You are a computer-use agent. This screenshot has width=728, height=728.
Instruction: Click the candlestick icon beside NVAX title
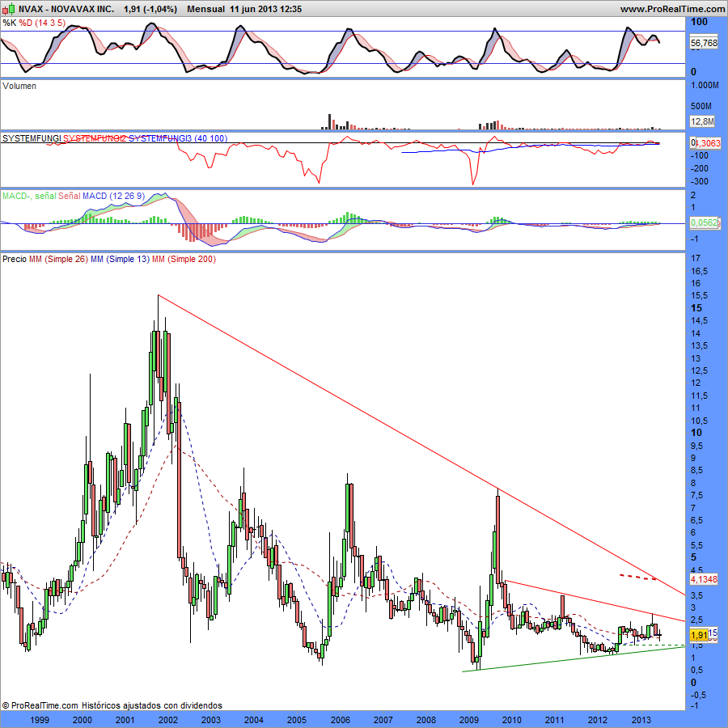point(9,8)
